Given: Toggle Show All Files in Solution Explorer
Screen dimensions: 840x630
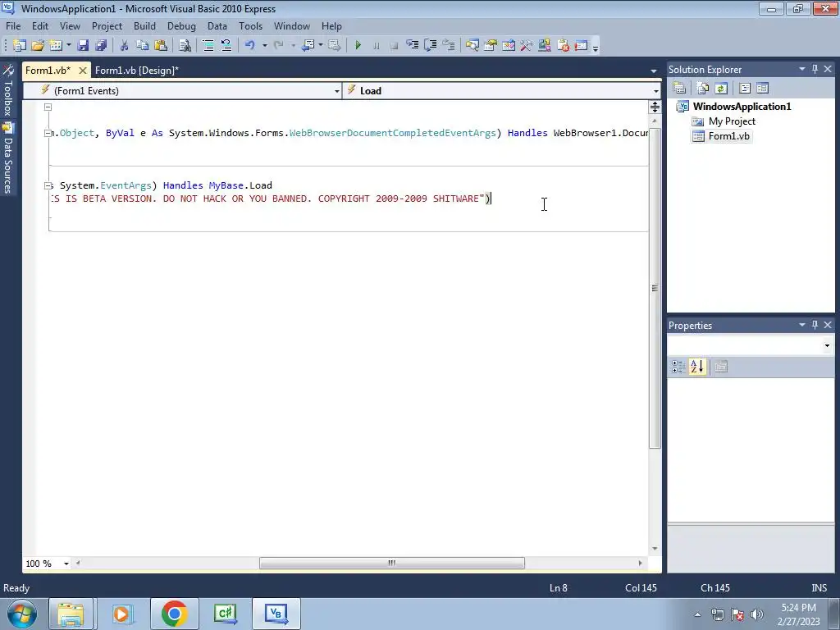Looking at the screenshot, I should pos(703,88).
